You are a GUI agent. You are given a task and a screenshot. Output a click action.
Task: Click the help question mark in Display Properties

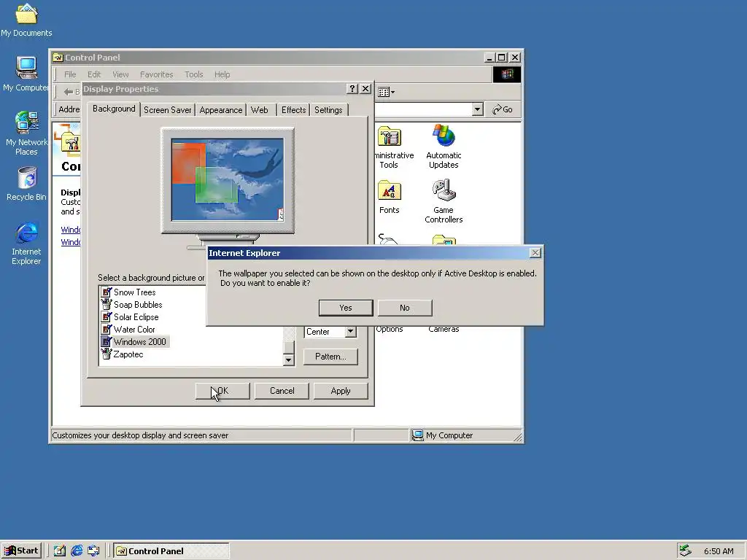pos(352,88)
